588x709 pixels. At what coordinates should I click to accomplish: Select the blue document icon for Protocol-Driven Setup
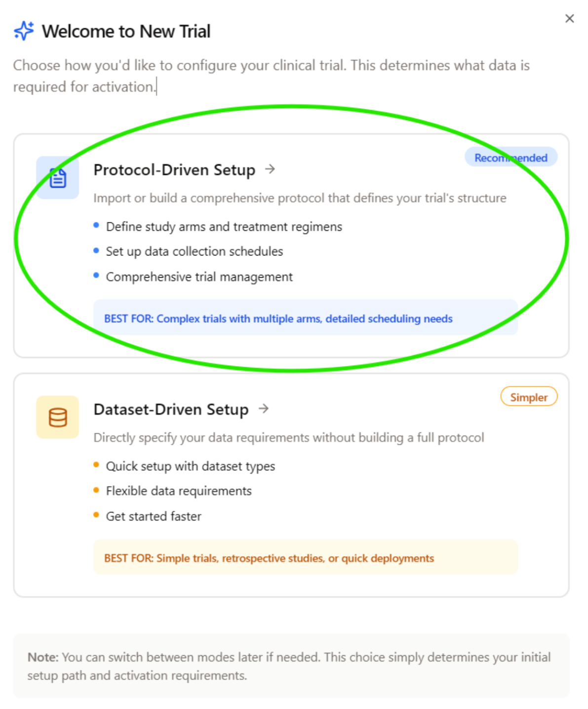coord(57,178)
